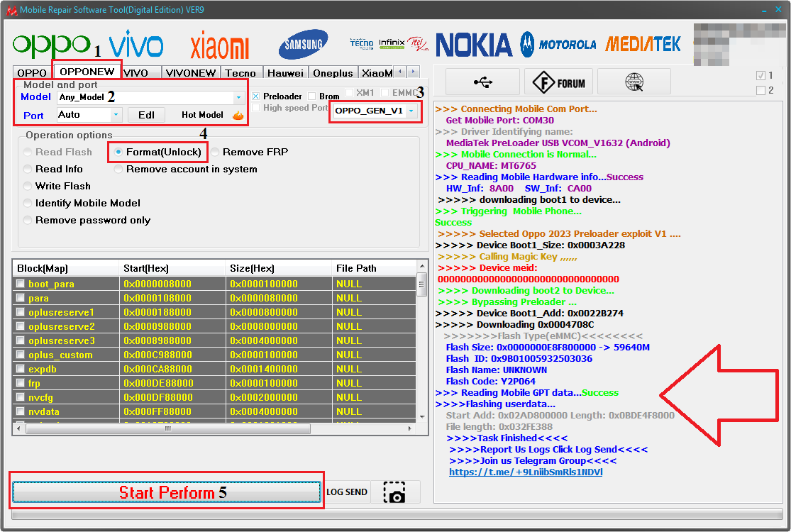Select Identify Mobile Model option
791x532 pixels.
coord(28,203)
